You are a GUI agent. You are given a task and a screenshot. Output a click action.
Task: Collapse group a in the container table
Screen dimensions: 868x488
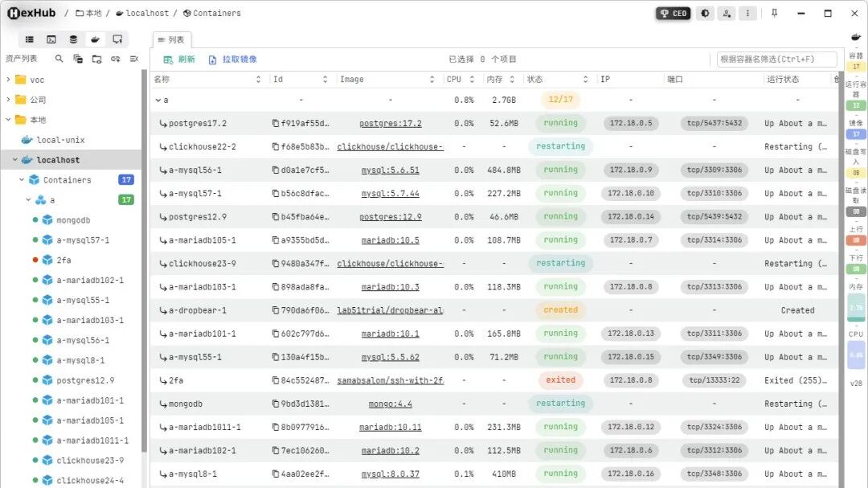pos(158,100)
